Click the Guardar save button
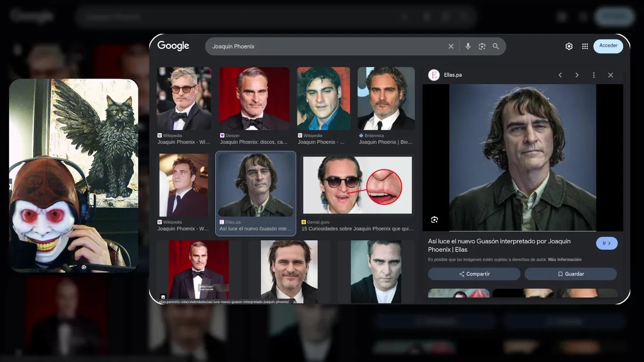 571,274
